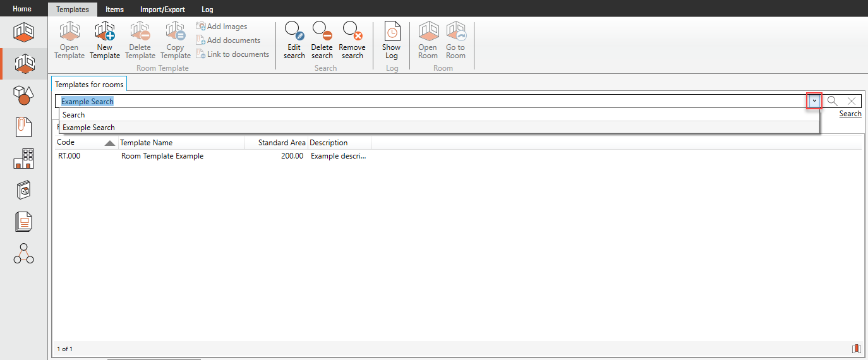
Task: Select the room templates sidebar icon
Action: (x=24, y=63)
